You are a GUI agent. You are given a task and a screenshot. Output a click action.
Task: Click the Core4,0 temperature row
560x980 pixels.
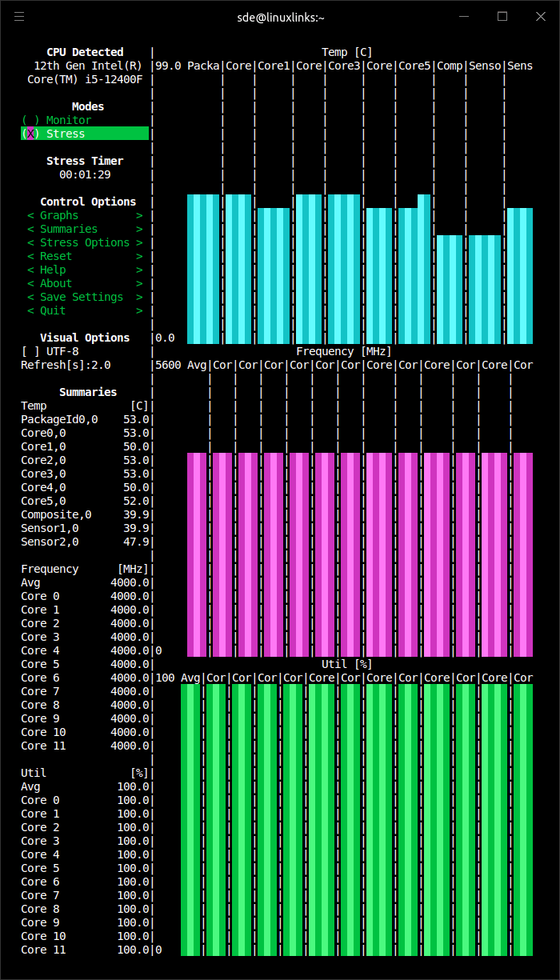click(85, 487)
